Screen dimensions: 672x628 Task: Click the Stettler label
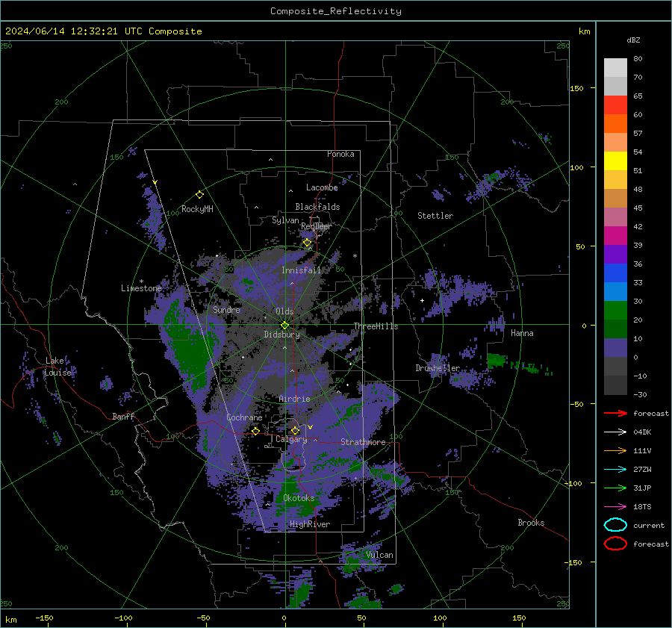(435, 216)
